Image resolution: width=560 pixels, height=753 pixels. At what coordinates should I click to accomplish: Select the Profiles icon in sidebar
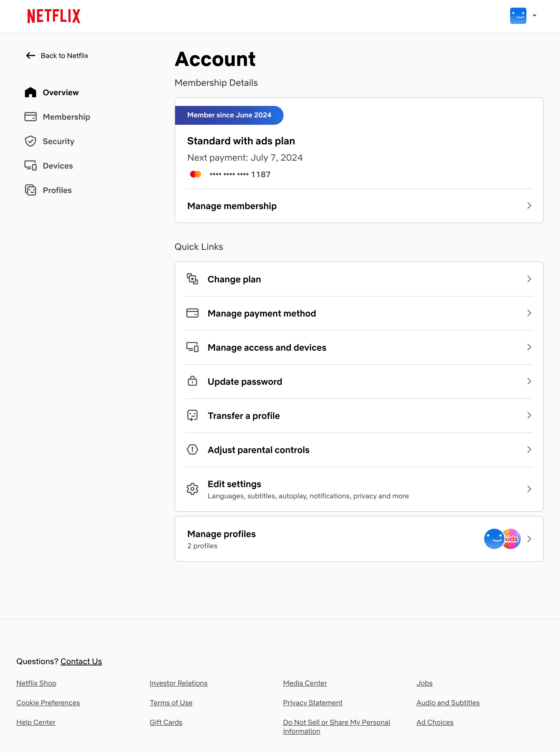click(31, 190)
